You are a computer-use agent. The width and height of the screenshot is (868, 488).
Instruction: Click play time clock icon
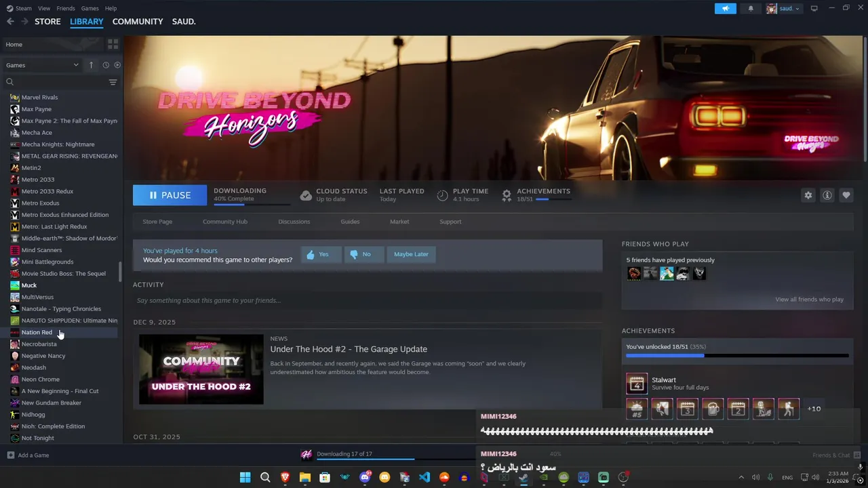[x=442, y=195]
